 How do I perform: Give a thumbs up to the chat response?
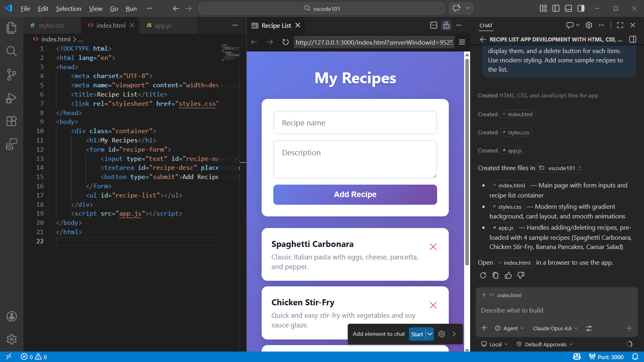pyautogui.click(x=508, y=276)
